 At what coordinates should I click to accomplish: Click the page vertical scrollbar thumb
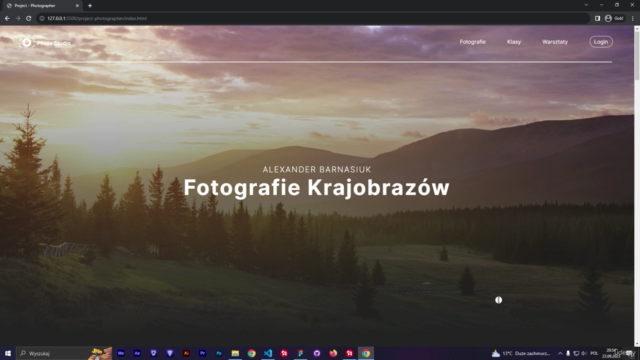click(x=637, y=57)
